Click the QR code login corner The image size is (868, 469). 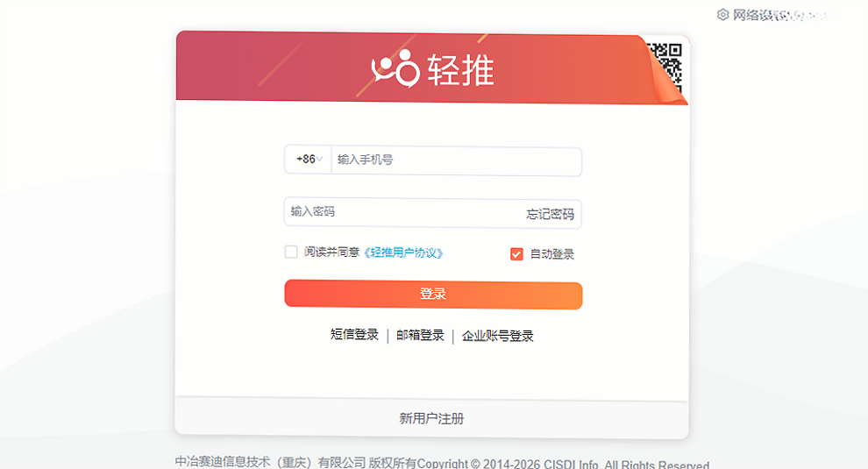tap(666, 68)
